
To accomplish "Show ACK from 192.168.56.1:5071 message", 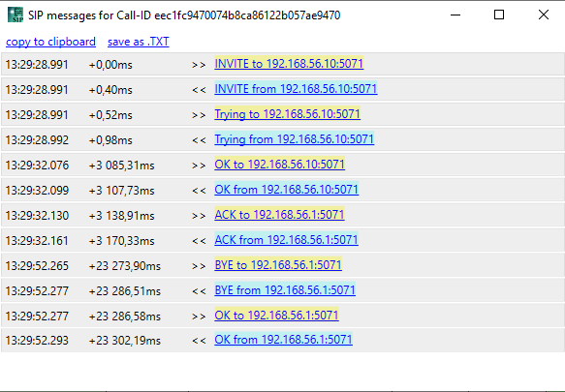I will (287, 240).
